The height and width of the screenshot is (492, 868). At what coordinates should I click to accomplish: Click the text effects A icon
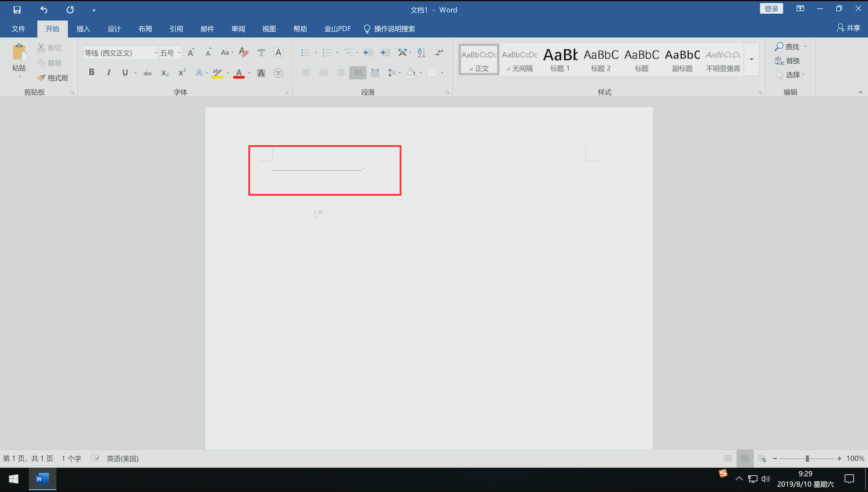pos(199,73)
